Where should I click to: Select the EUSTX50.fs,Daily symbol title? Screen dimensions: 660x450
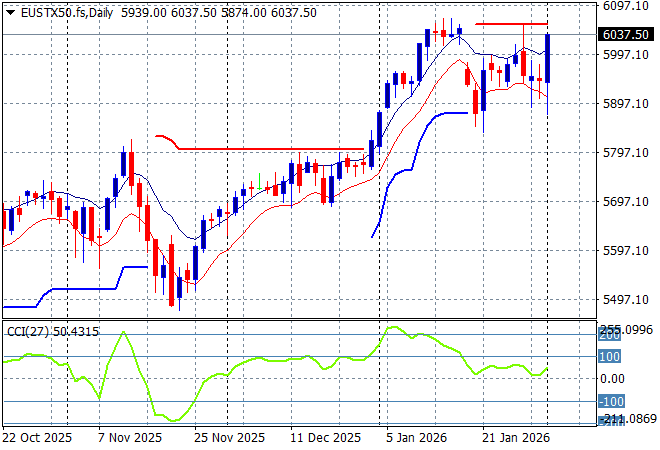coord(67,13)
